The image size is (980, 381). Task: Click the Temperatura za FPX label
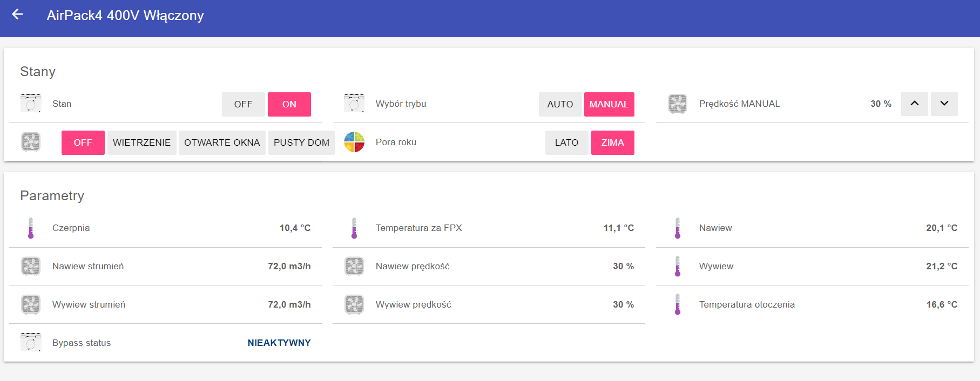point(419,228)
